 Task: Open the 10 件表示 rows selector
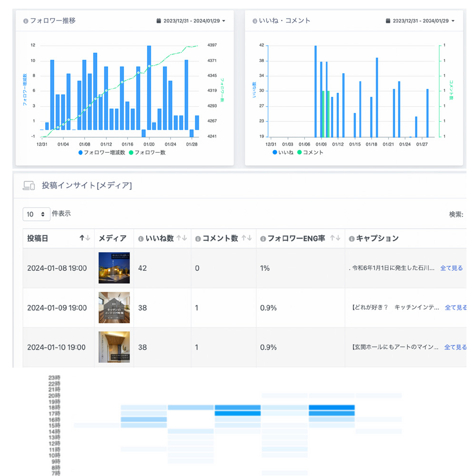click(36, 214)
